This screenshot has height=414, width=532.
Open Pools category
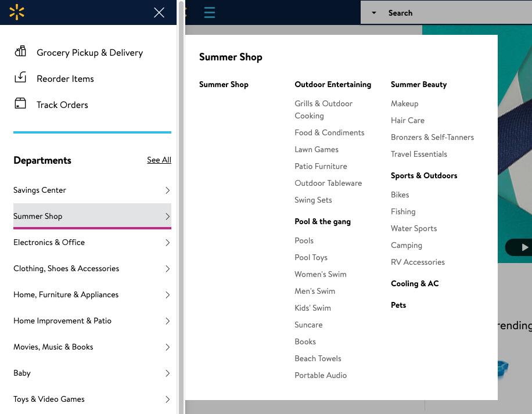304,241
